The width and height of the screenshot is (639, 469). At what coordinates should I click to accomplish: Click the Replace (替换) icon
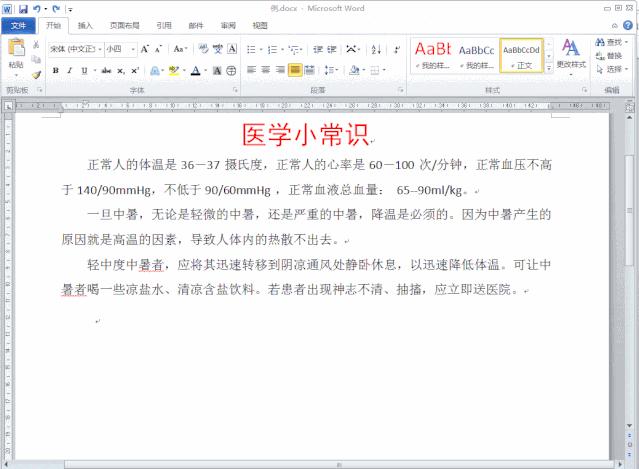[608, 56]
